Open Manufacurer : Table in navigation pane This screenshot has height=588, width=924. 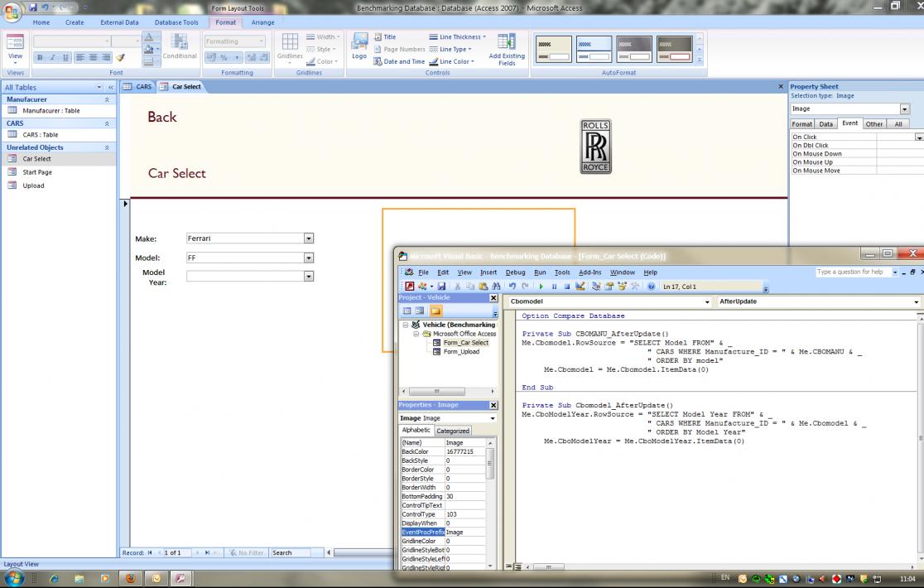coord(51,111)
